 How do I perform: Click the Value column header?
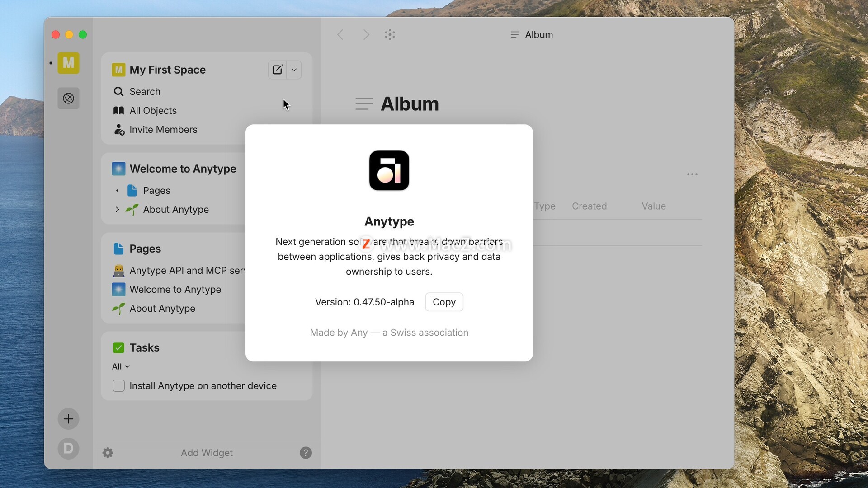pyautogui.click(x=654, y=206)
